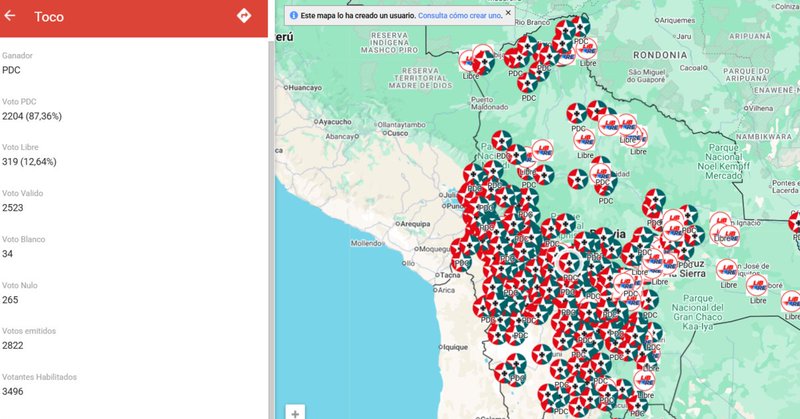Click the Abancay city label on map
This screenshot has height=419, width=800.
(x=340, y=137)
